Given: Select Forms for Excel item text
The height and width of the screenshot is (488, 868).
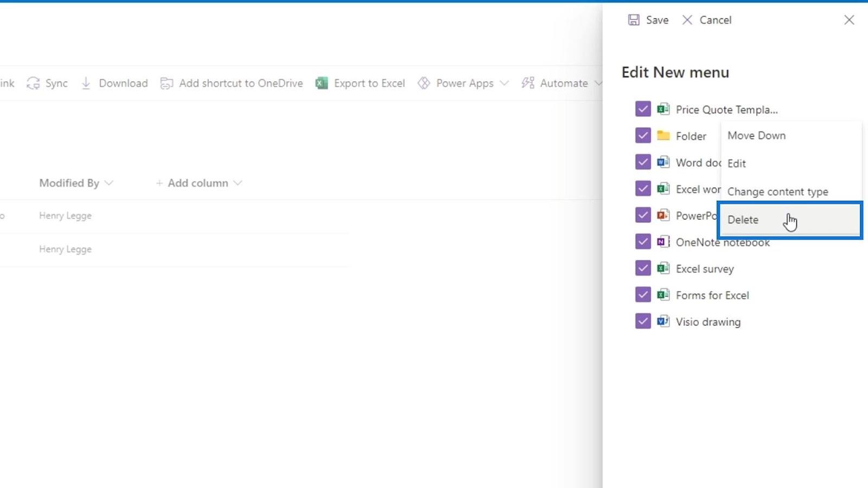Looking at the screenshot, I should tap(712, 296).
